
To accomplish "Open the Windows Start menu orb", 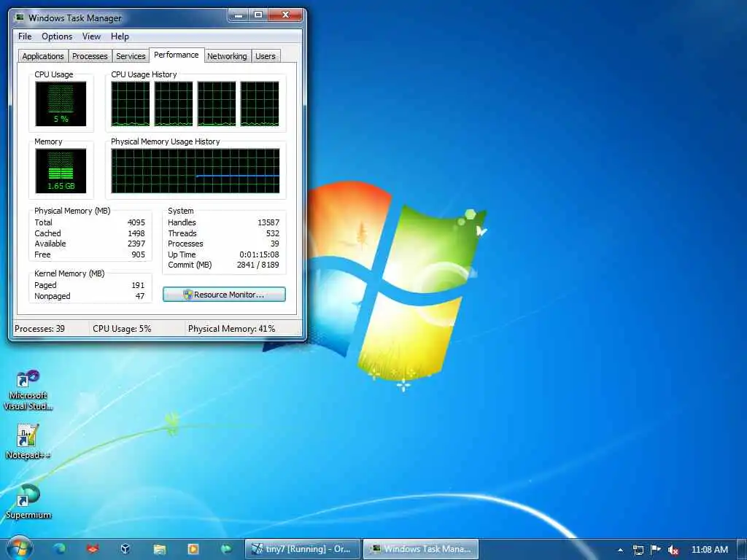I will (19, 548).
